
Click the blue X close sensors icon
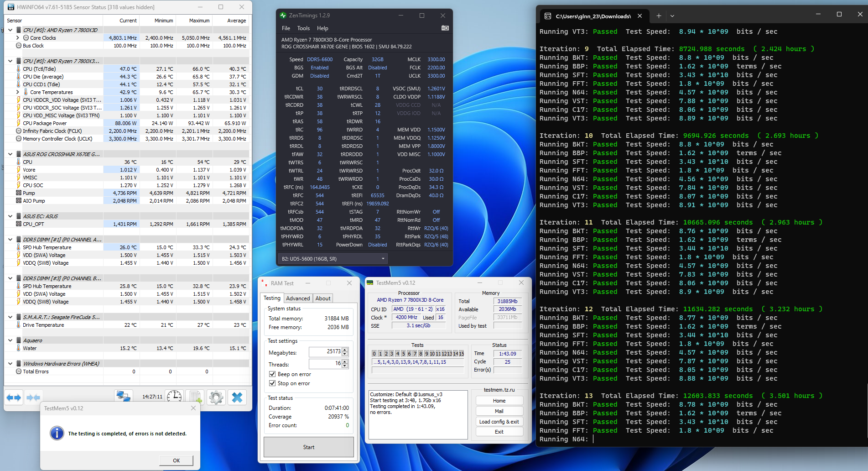click(237, 397)
